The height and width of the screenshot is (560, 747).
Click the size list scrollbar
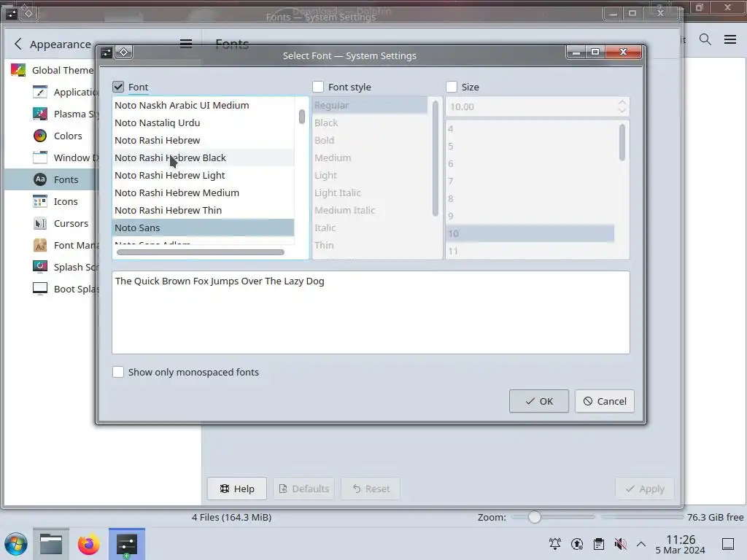pyautogui.click(x=622, y=142)
